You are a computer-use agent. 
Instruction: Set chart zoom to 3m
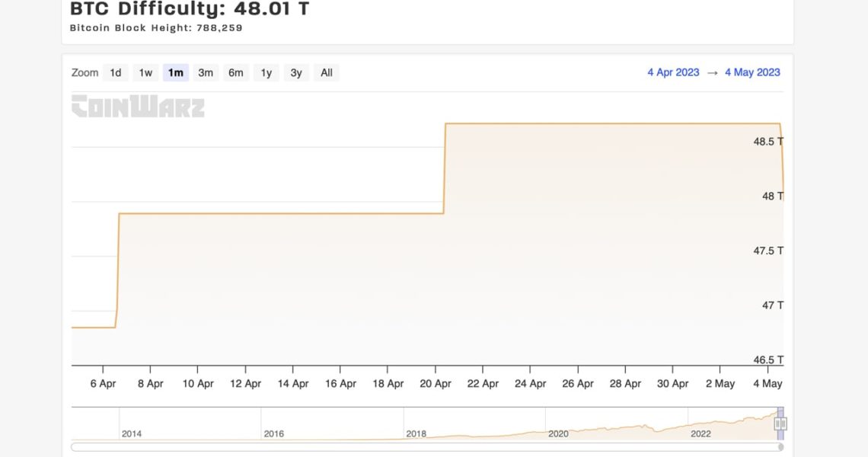pyautogui.click(x=206, y=73)
